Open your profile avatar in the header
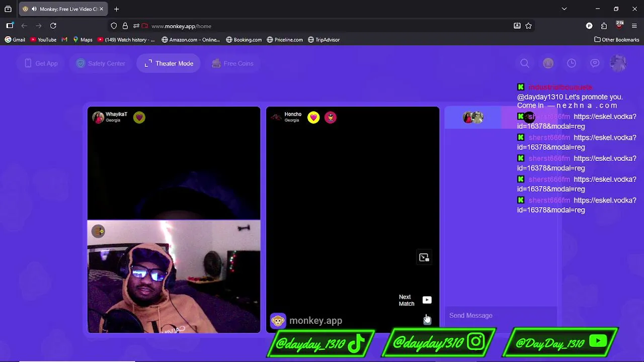644x362 pixels. (x=618, y=63)
